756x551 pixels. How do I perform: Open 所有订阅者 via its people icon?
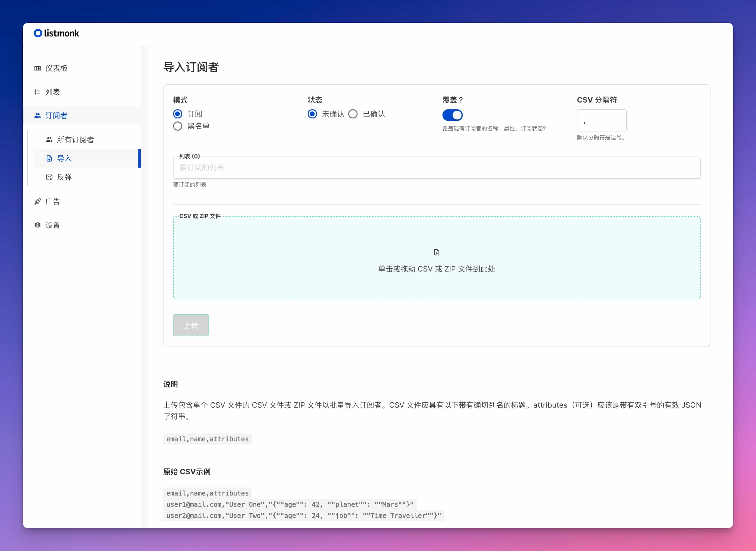(49, 139)
